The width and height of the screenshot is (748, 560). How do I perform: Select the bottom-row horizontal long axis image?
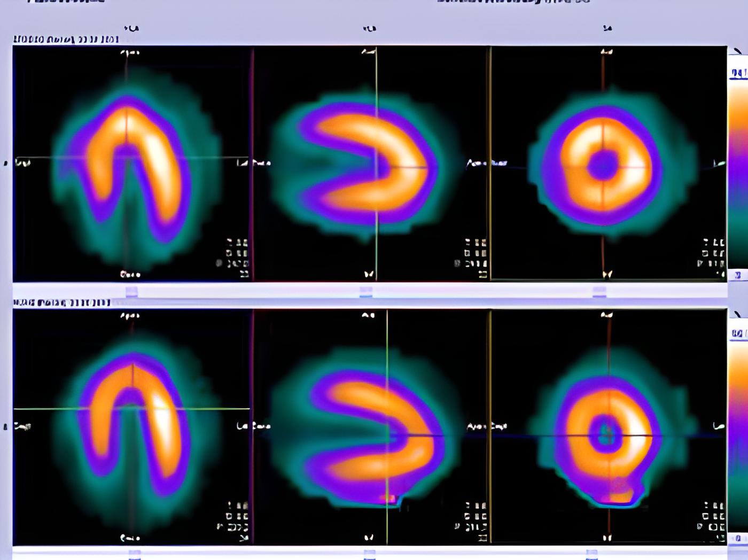(x=131, y=426)
